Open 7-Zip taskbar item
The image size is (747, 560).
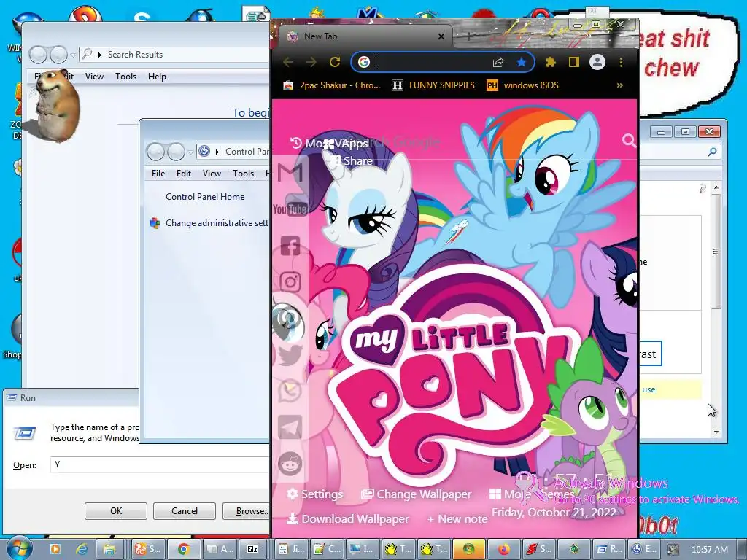click(252, 550)
